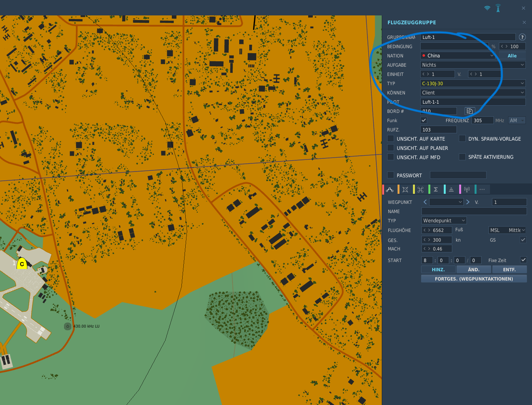This screenshot has width=532, height=405.
Task: Click the copy icon next to BORD #
Action: [470, 111]
